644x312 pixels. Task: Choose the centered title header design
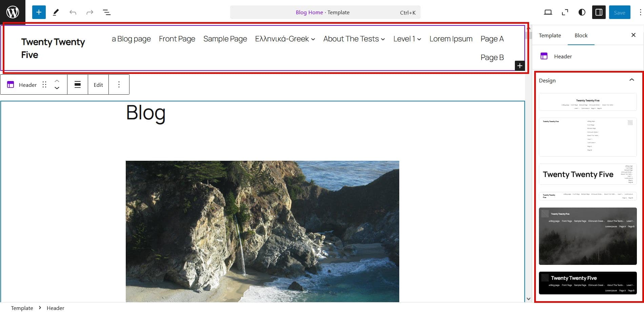[588, 102]
